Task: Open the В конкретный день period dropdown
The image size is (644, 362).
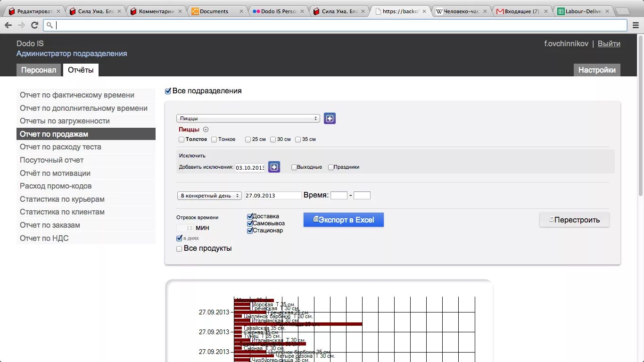Action: [209, 195]
